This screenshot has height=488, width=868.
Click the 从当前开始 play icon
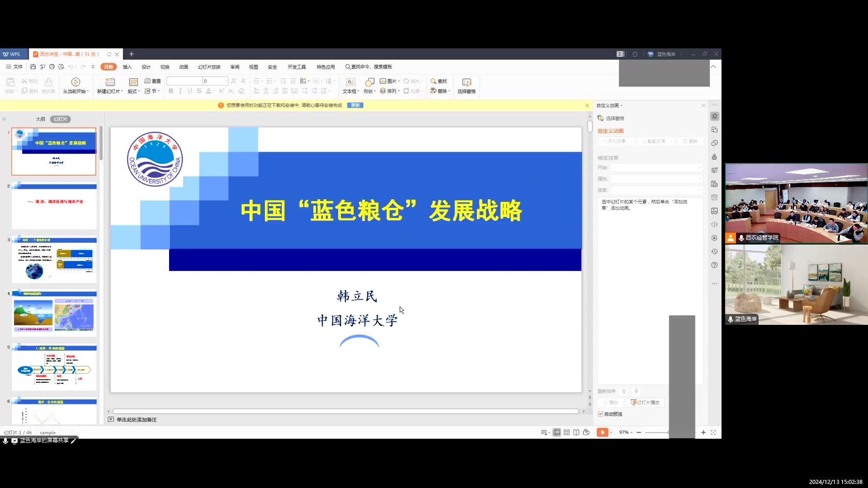[76, 82]
